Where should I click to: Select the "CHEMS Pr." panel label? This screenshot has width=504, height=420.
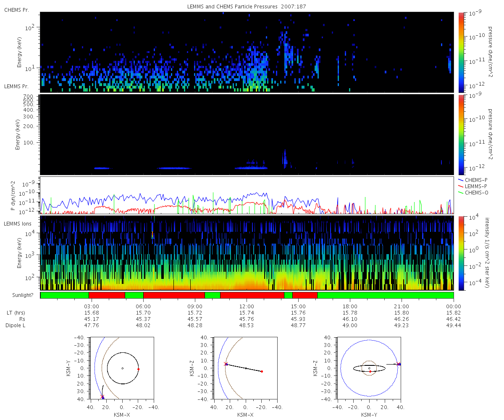pyautogui.click(x=16, y=9)
